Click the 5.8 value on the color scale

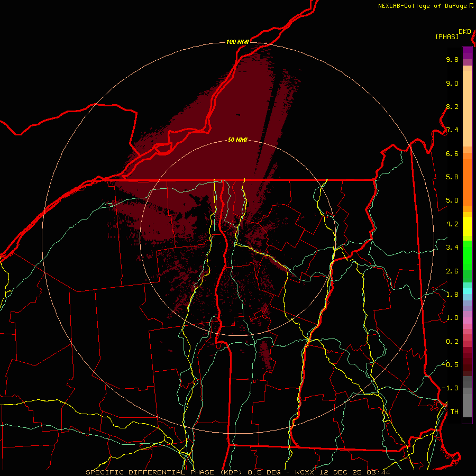pos(452,177)
